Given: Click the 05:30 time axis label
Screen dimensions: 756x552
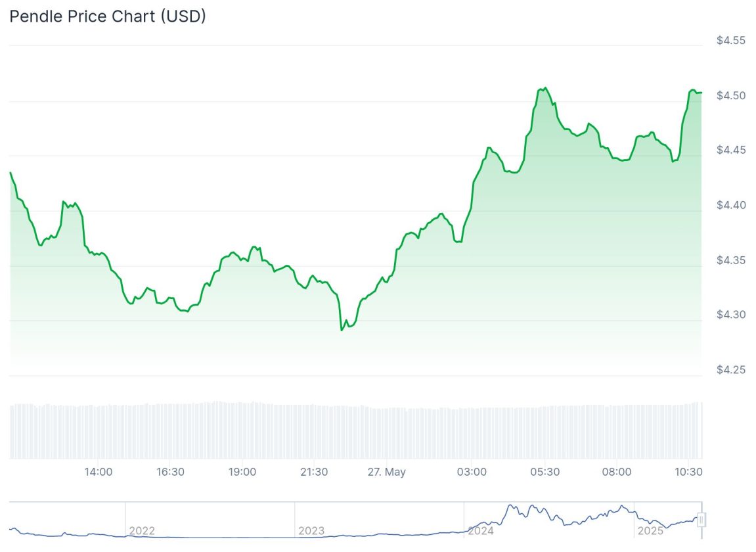Looking at the screenshot, I should 545,472.
